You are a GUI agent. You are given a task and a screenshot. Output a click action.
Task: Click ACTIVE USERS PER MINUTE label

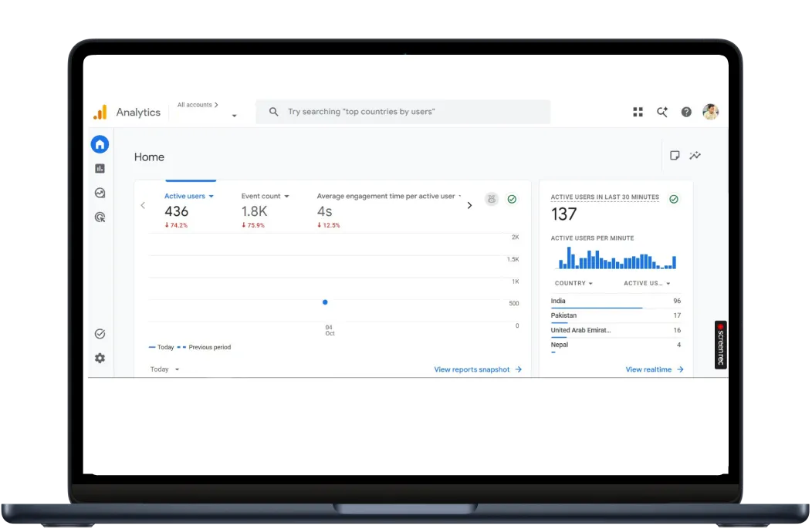[592, 238]
